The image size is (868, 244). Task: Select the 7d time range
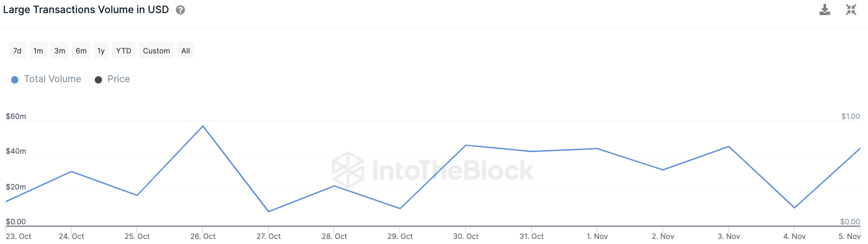click(x=17, y=50)
